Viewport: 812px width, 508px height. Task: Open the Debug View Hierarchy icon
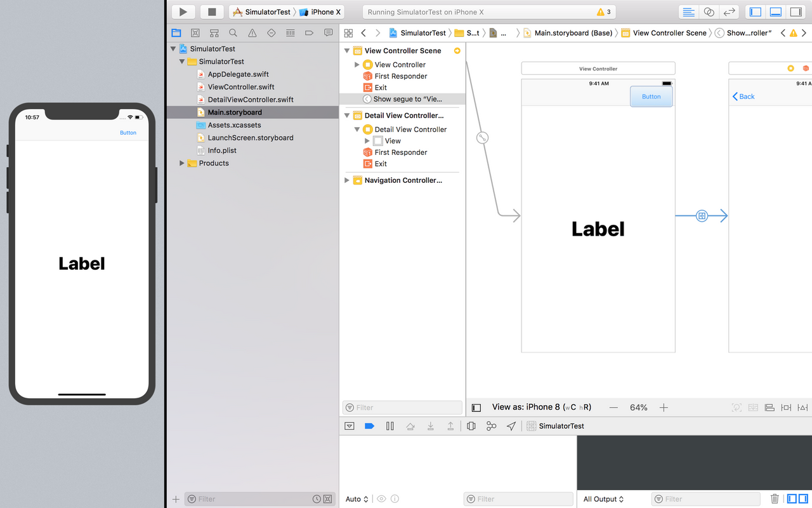tap(471, 426)
